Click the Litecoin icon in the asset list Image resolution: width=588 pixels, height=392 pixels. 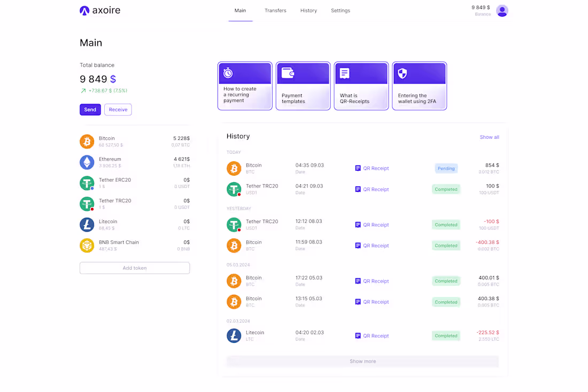(87, 224)
